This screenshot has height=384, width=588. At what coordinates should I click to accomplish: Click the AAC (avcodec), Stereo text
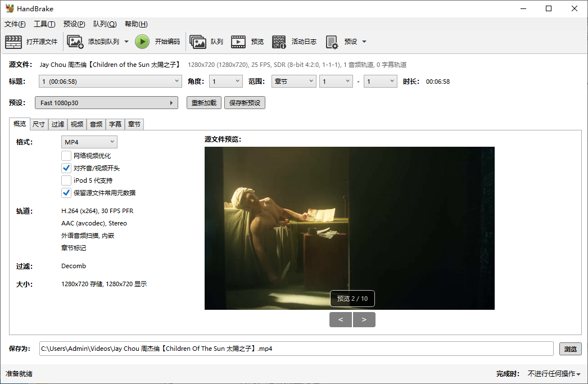(x=94, y=223)
